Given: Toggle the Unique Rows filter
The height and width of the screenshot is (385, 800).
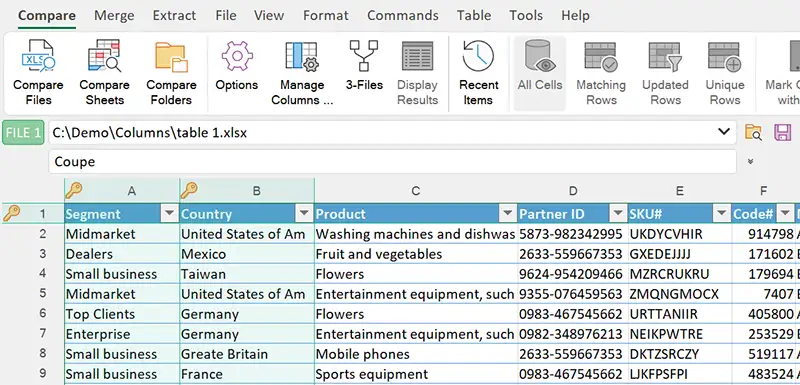Looking at the screenshot, I should 724,72.
